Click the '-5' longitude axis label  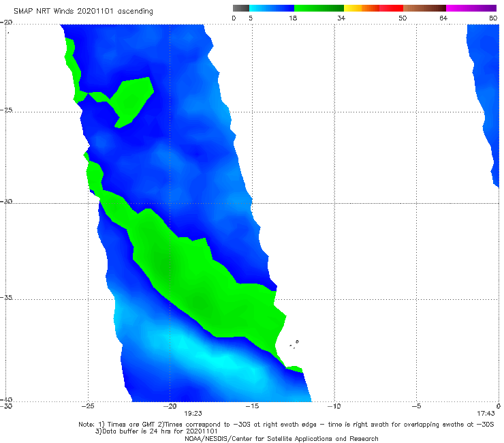416,406
